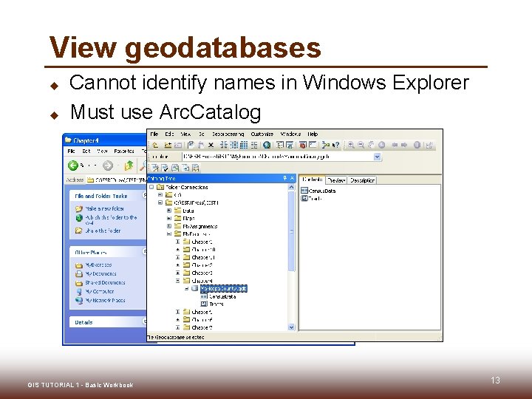Collapse the MyExercises folder node
This screenshot has height=399, width=532.
pyautogui.click(x=169, y=233)
